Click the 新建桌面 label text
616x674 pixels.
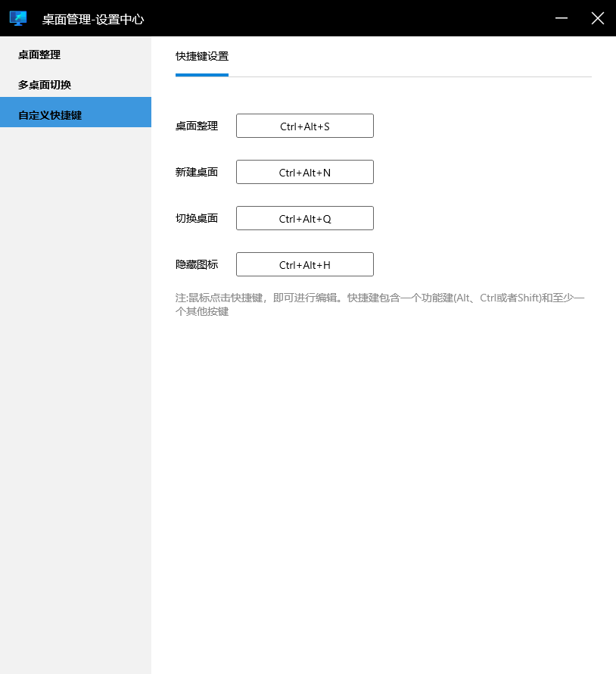coord(197,172)
